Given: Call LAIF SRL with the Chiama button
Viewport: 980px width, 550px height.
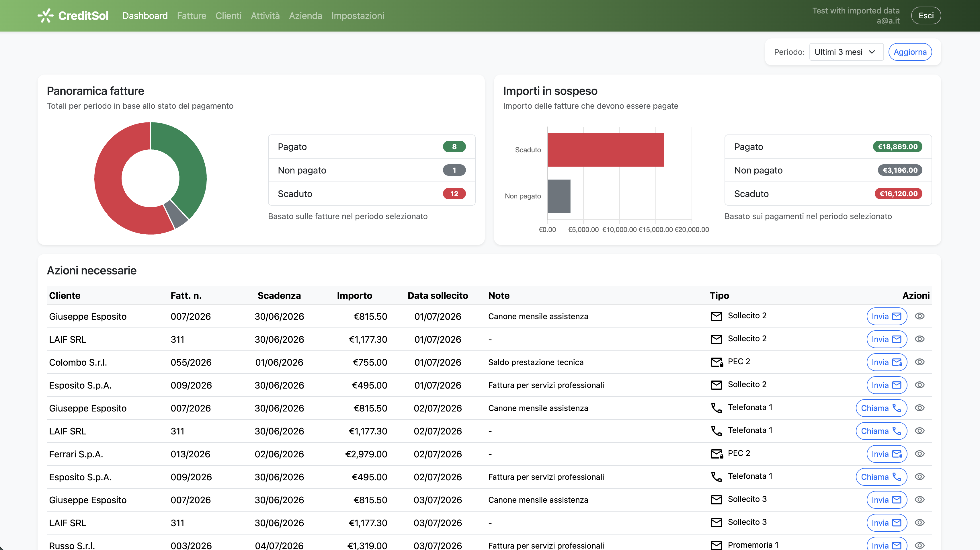Looking at the screenshot, I should 881,431.
